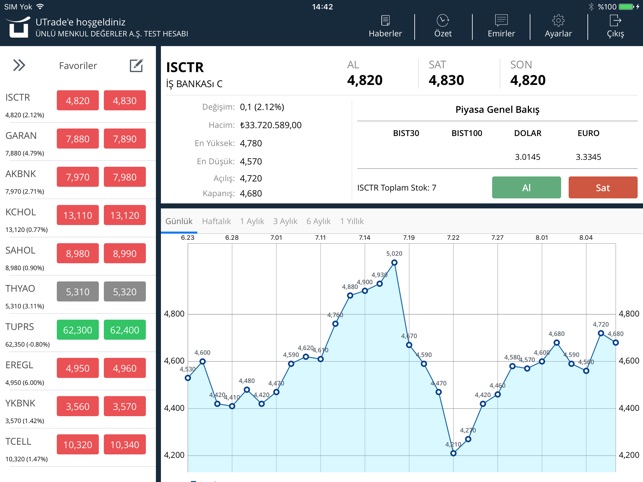Image resolution: width=643 pixels, height=482 pixels.
Task: Click the EURO rate 3.3345
Action: coord(588,157)
